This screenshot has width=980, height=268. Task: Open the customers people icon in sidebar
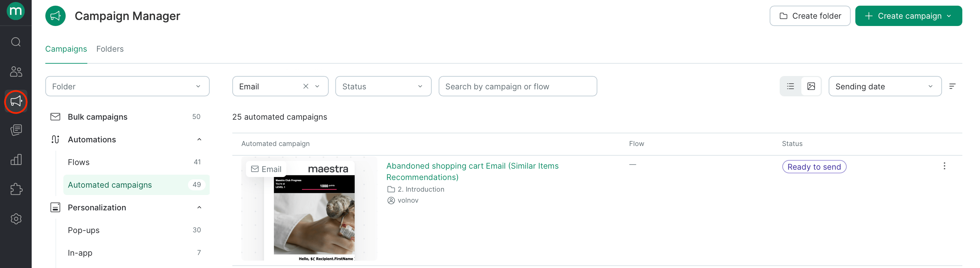16,72
